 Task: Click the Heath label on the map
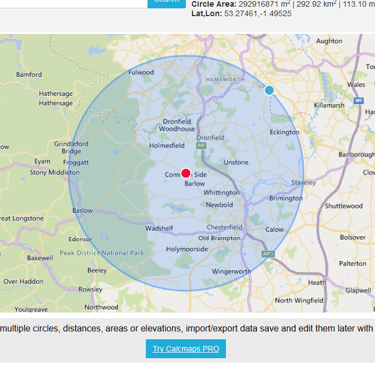coord(317,282)
